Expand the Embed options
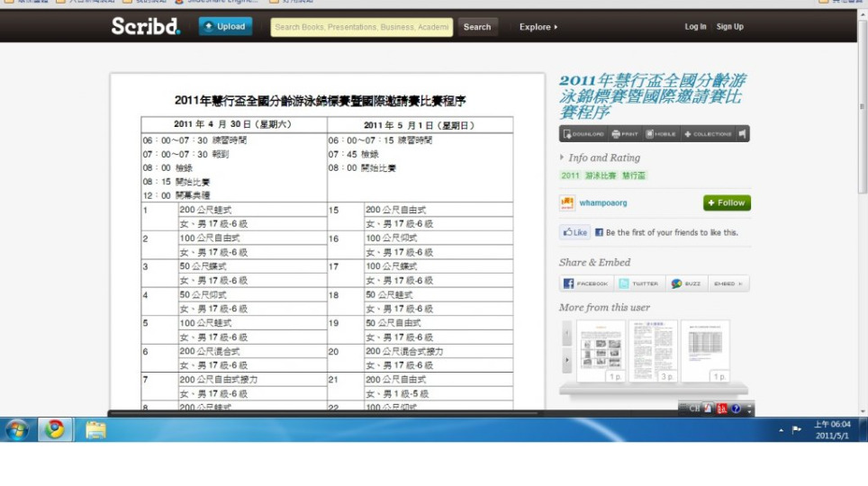The image size is (868, 486). 728,283
